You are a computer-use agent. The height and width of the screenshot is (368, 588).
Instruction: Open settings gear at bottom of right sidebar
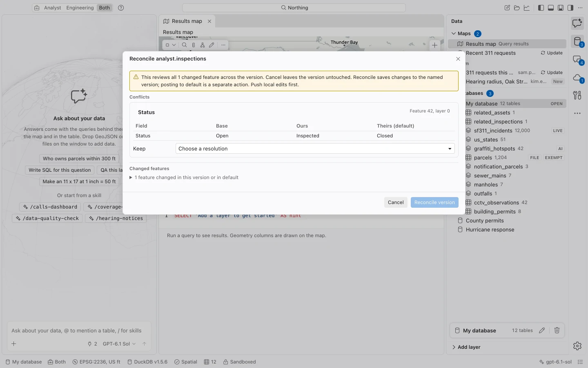(x=577, y=346)
